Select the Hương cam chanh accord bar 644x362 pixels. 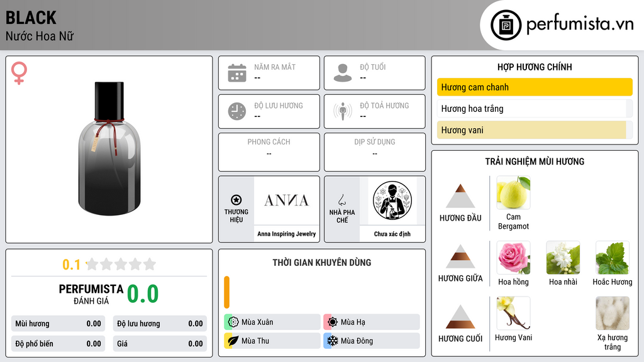coord(535,87)
